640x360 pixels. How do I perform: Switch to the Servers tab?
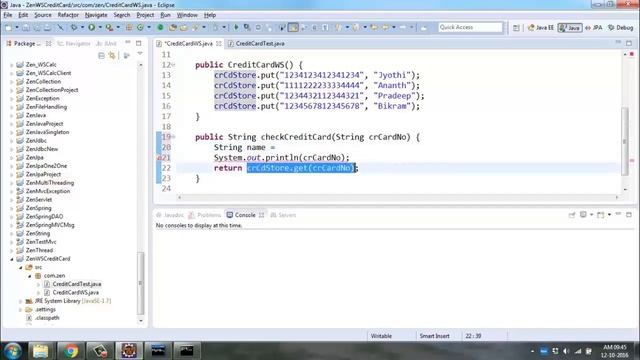(283, 215)
